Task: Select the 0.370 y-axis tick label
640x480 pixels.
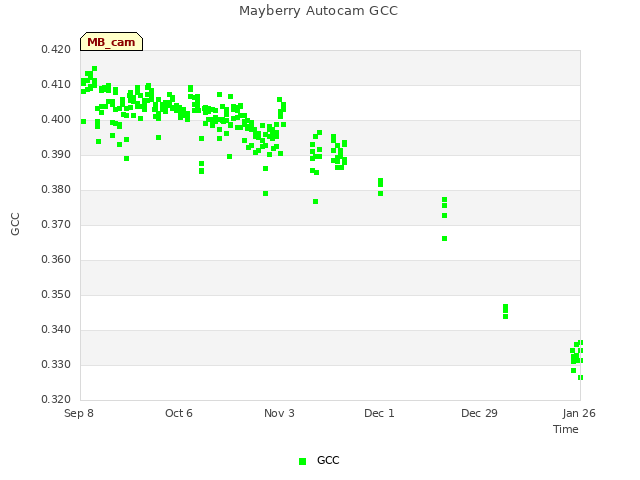Action: point(56,224)
